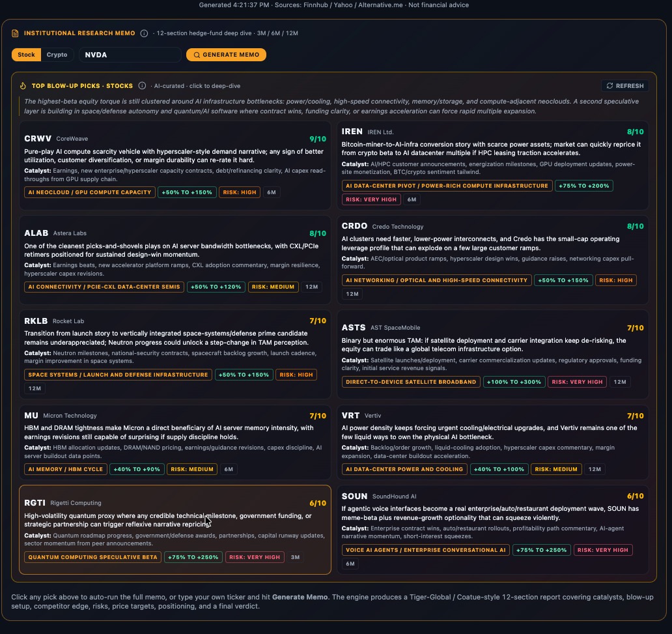Click +40% to +90% badge on MU
672x634 pixels.
coord(137,469)
